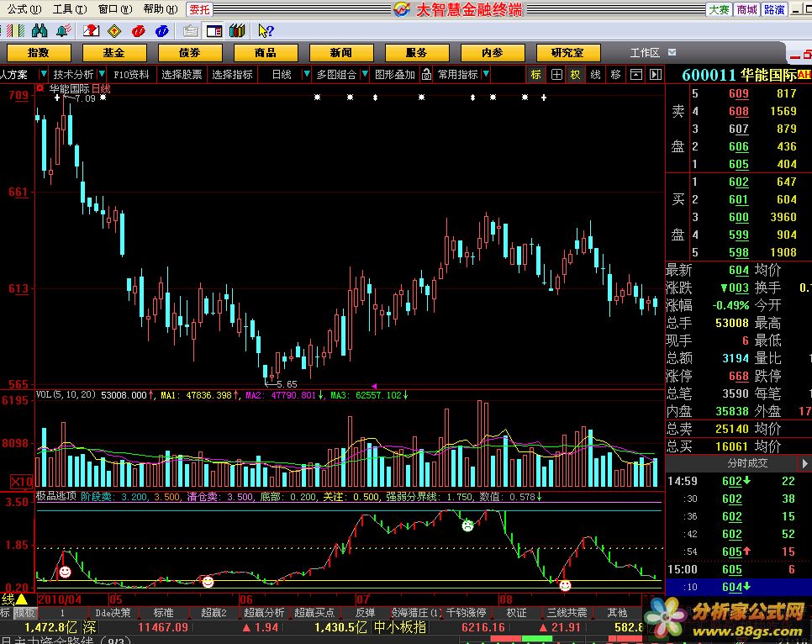Viewport: 812px width, 644px height.
Task: Open the 帮助(H) menu
Action: [161, 9]
